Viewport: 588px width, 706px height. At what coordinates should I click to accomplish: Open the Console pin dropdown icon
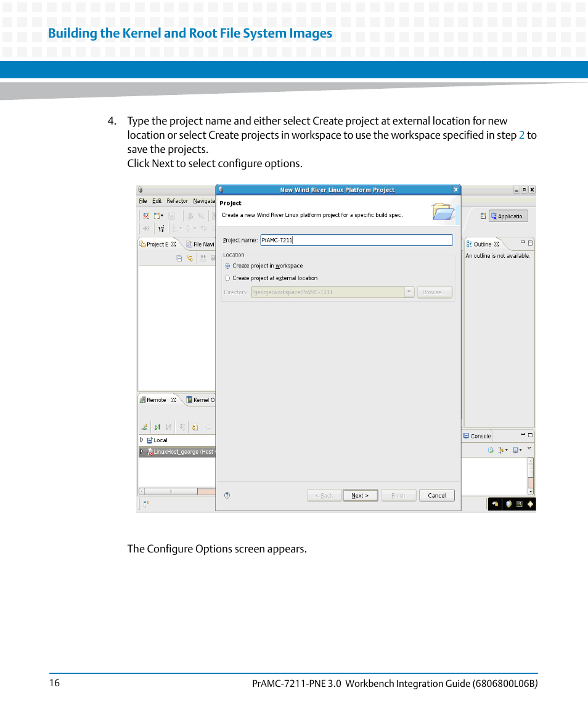503,449
